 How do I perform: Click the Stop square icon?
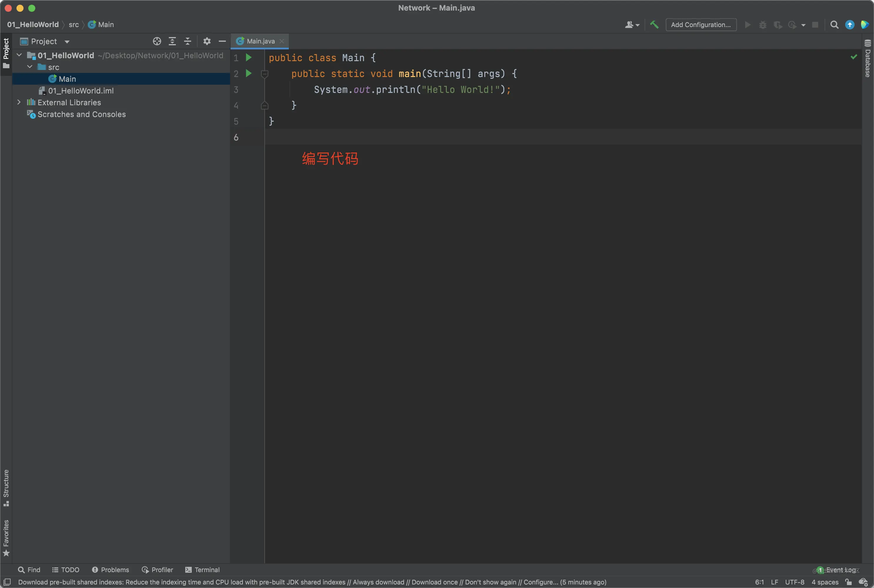click(815, 25)
